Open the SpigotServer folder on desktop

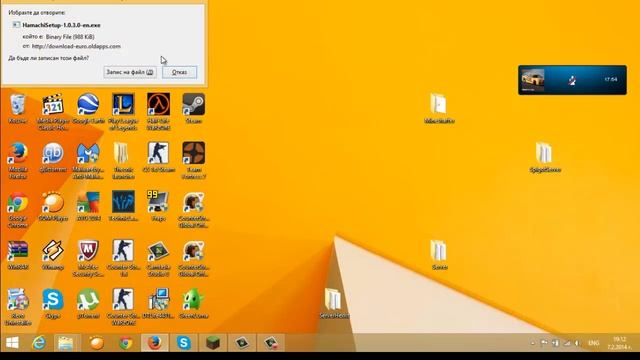click(544, 158)
